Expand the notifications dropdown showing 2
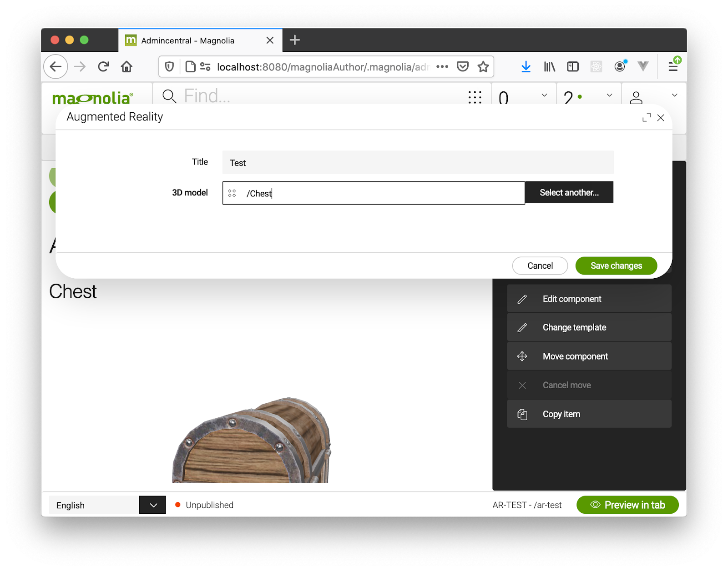Image resolution: width=728 pixels, height=571 pixels. 609,95
